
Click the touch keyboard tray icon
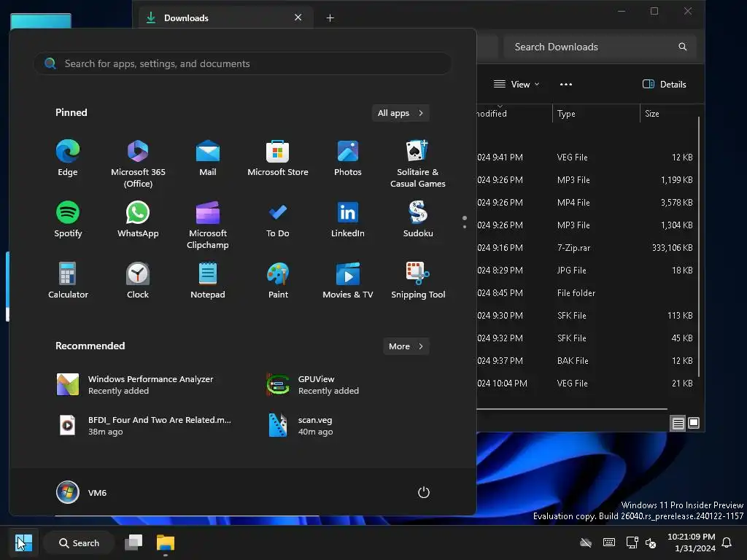click(609, 542)
